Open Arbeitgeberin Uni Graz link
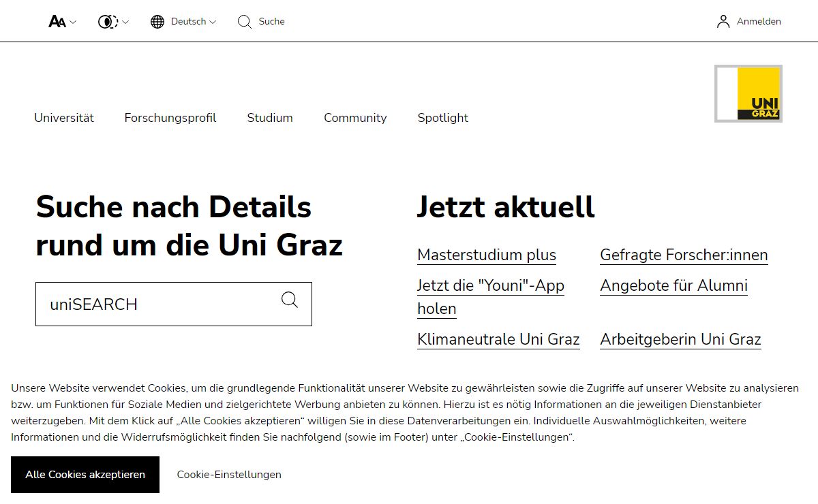 coord(680,339)
